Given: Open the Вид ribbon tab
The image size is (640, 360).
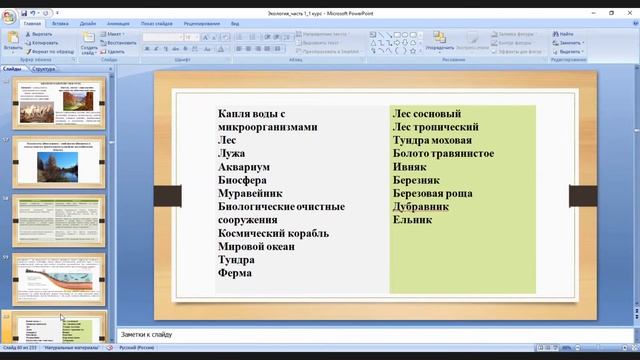Looking at the screenshot, I should pyautogui.click(x=235, y=24).
